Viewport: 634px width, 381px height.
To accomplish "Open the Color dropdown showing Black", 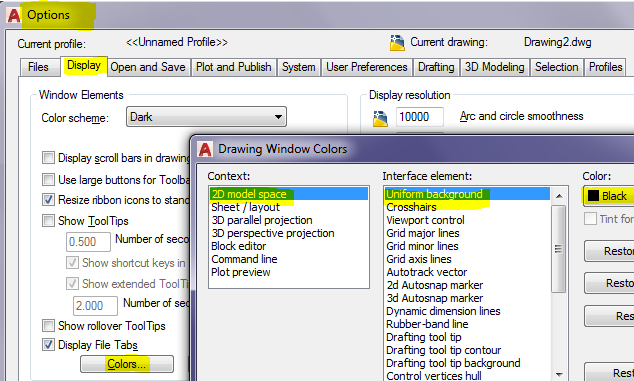I will coord(609,196).
